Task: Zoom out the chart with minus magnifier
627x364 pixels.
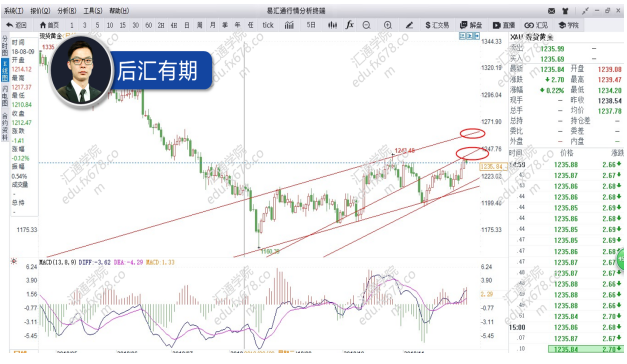Action: pos(366,25)
